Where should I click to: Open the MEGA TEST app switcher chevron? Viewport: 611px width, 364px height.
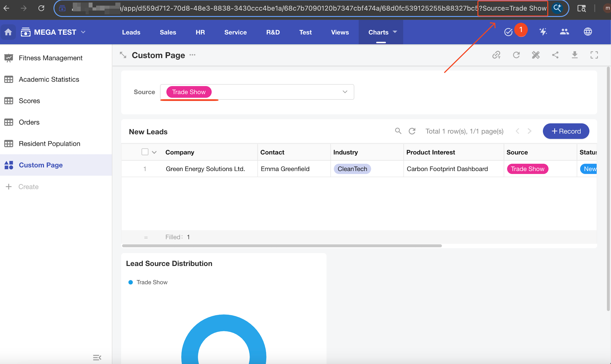click(83, 32)
